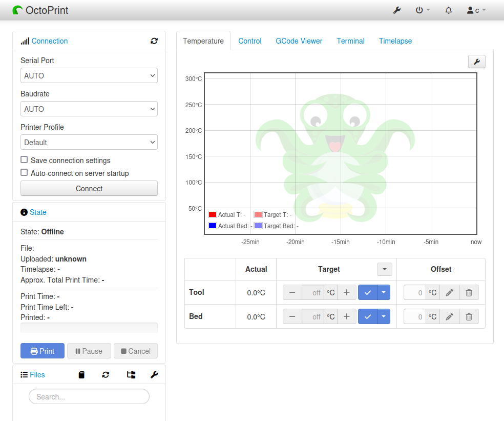
Task: Open Terminal tab
Action: click(x=351, y=41)
